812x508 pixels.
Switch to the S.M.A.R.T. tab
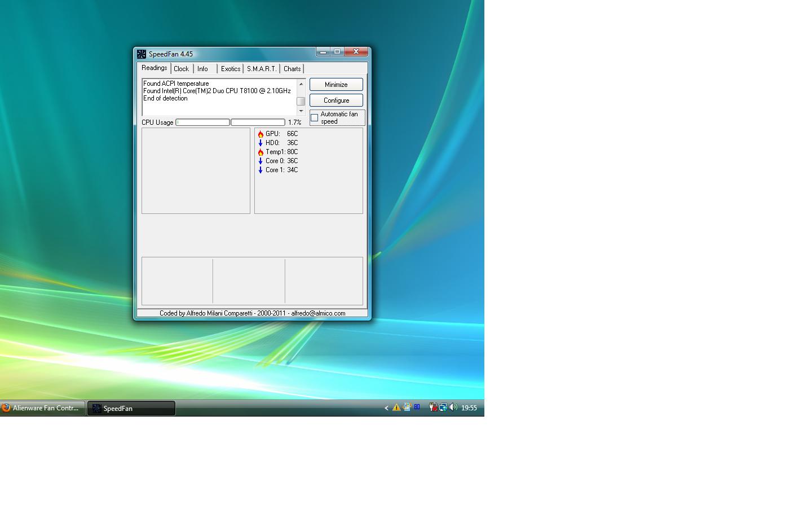pos(262,69)
